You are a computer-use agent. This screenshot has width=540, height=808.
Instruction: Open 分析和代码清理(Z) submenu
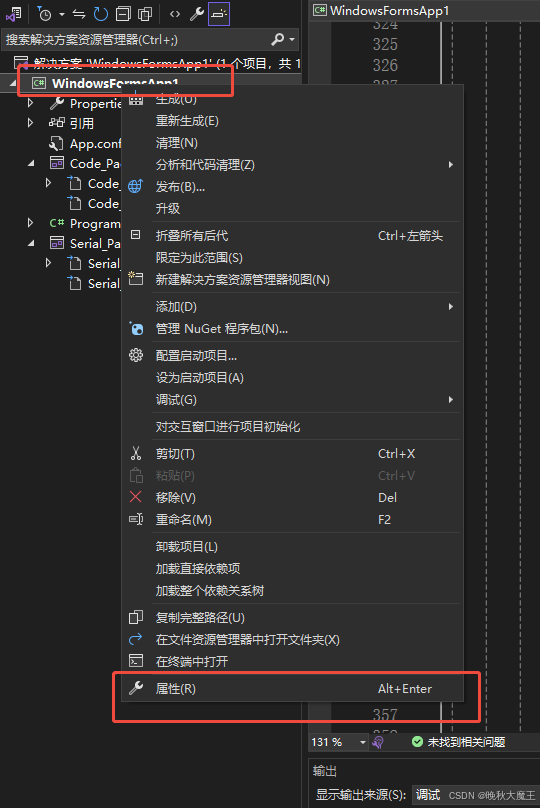tap(292, 165)
